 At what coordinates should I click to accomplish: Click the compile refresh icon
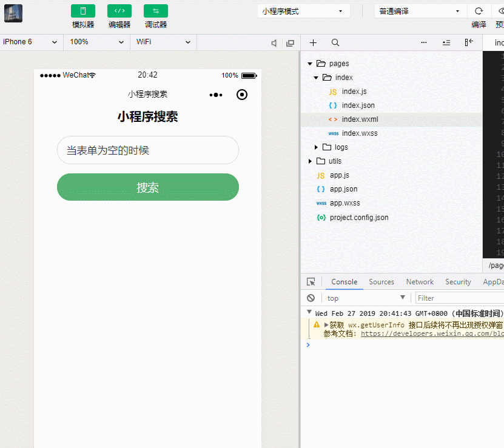point(479,12)
